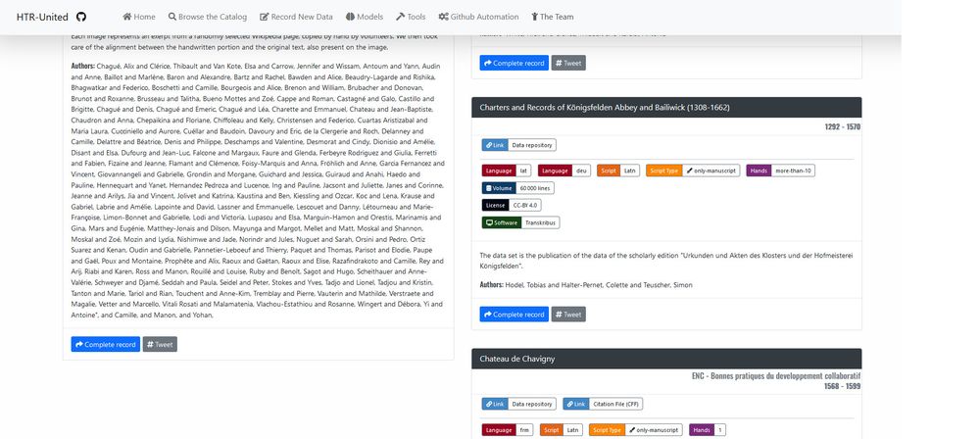The width and height of the screenshot is (980, 439).
Task: Click wrench icon next to Tools
Action: point(400,17)
